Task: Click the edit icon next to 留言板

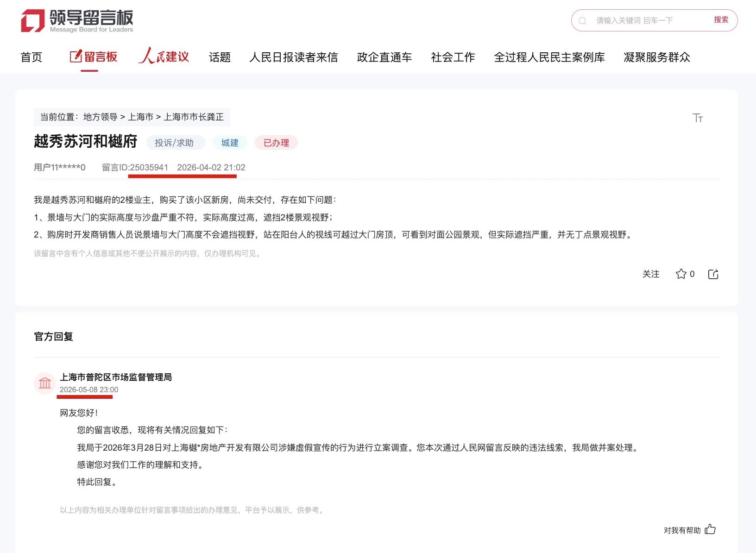Action: click(x=76, y=57)
